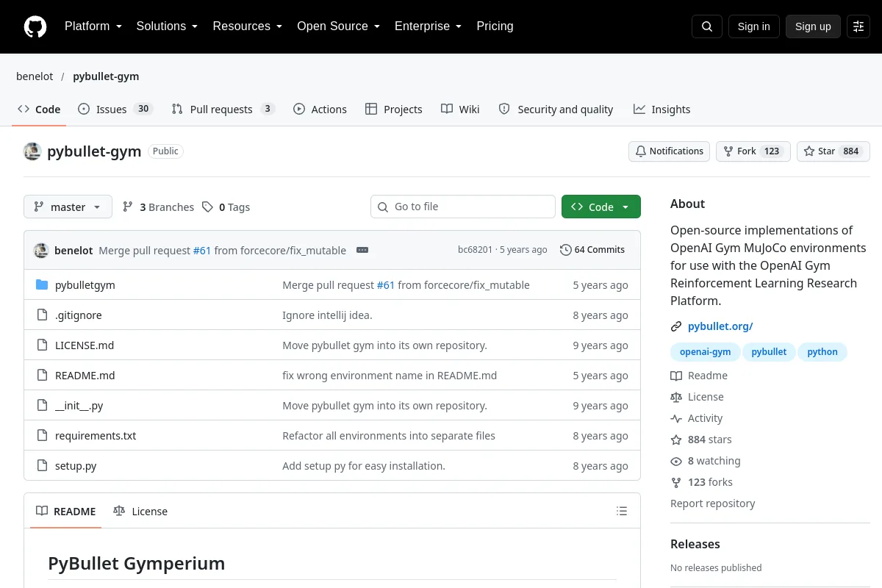Open appearance settings sliders icon

tap(858, 26)
